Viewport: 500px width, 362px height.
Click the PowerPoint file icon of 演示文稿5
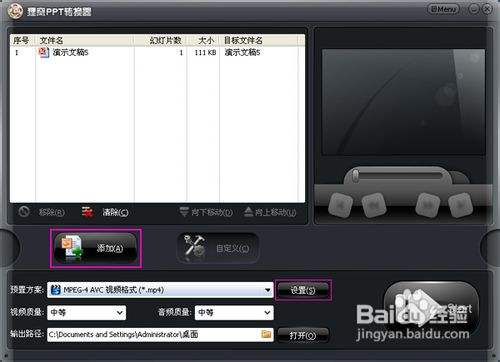pyautogui.click(x=44, y=52)
